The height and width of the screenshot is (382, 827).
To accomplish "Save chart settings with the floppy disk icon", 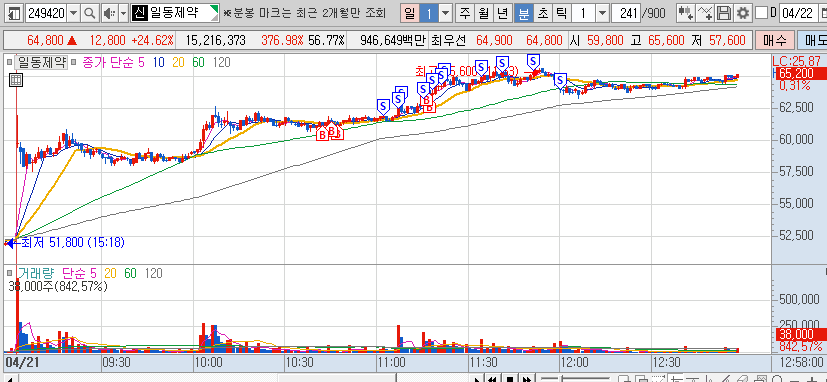I will (x=725, y=13).
